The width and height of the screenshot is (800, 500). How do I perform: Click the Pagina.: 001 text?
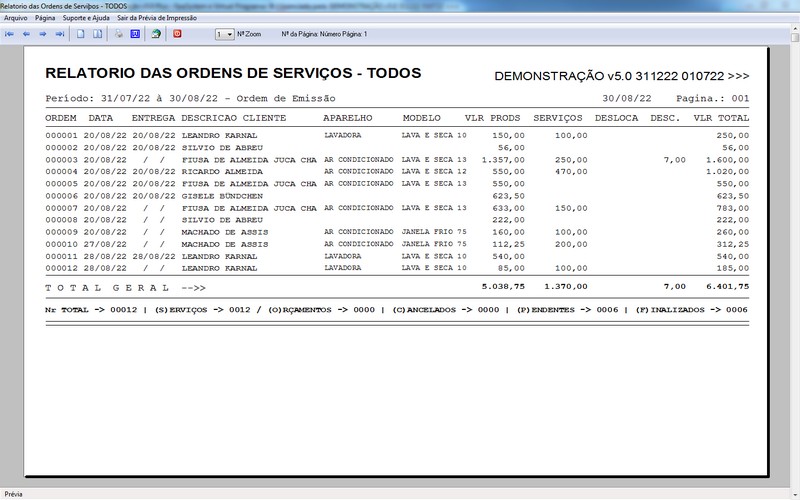coord(713,98)
